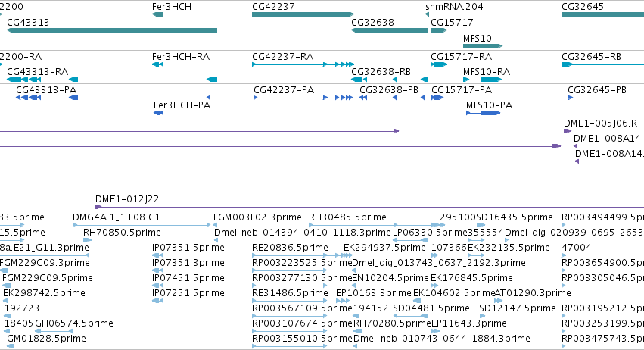Viewport: 644px width, 350px height.
Task: Click EST DMG4A.1_1.L08.C1
Action: (142, 225)
